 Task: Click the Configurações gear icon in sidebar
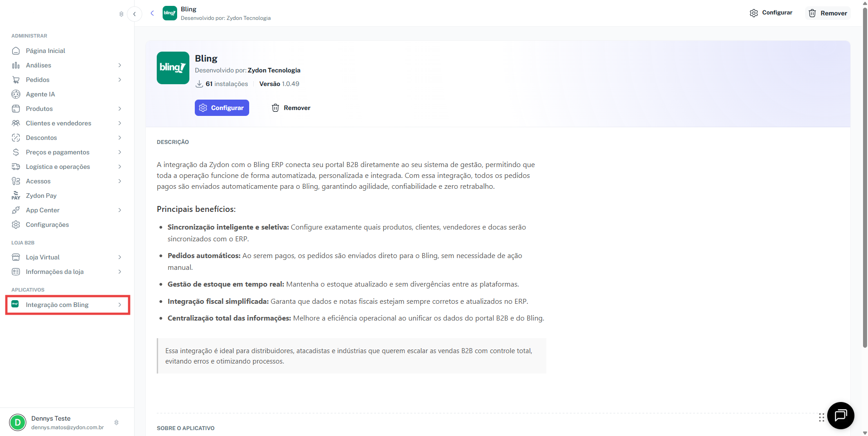[x=16, y=225]
